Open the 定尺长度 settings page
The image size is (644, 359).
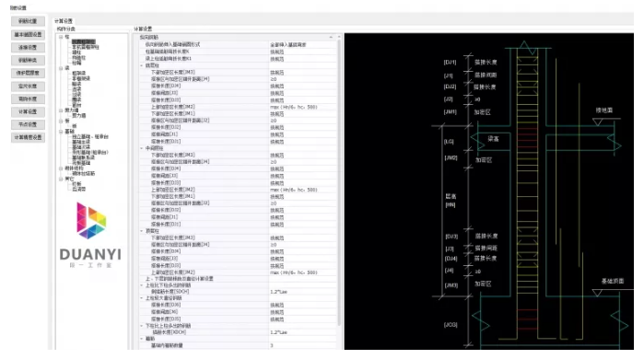tap(28, 86)
